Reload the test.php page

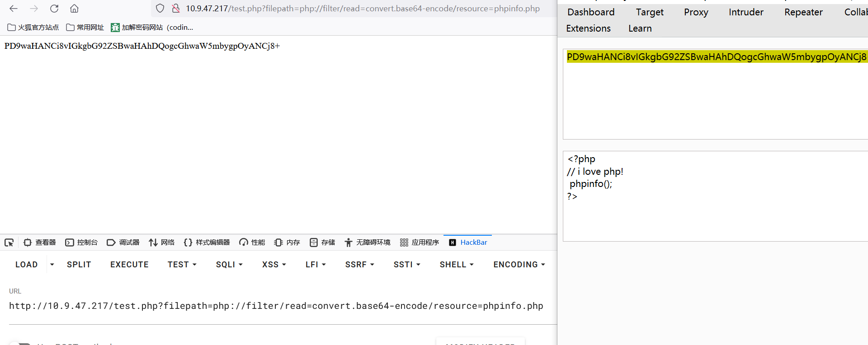(54, 9)
